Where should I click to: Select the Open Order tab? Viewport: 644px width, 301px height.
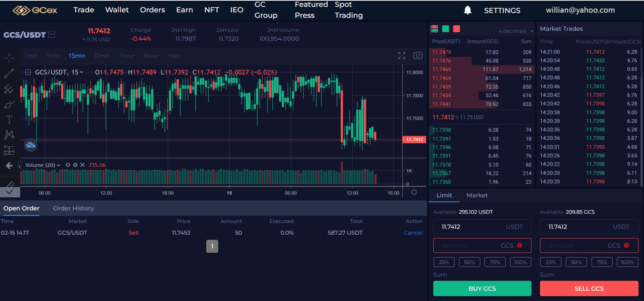click(21, 208)
